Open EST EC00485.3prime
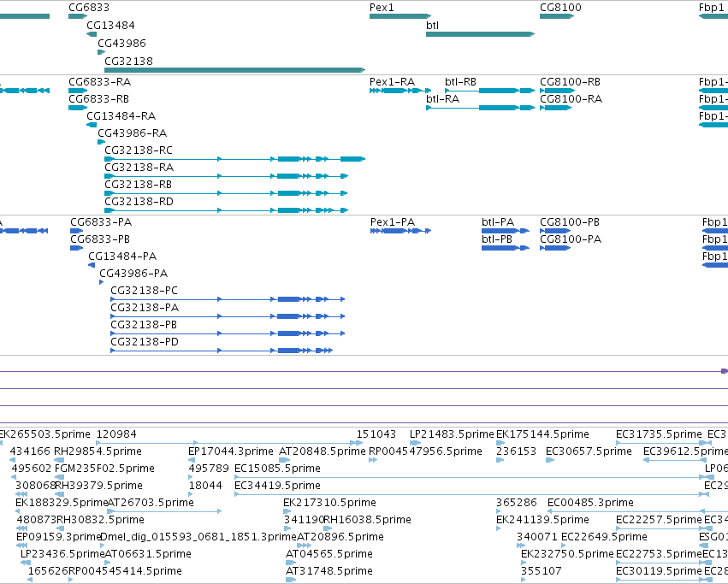This screenshot has height=584, width=728. tap(590, 504)
